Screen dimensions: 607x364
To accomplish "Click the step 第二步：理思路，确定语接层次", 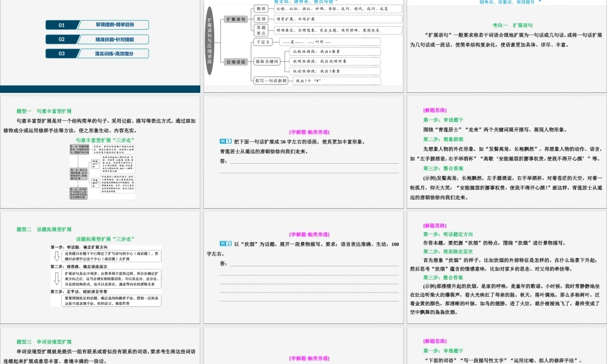I will tap(79, 266).
